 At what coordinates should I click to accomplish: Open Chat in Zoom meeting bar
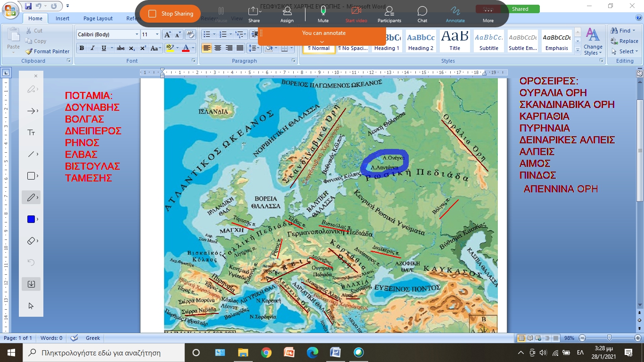point(422,14)
